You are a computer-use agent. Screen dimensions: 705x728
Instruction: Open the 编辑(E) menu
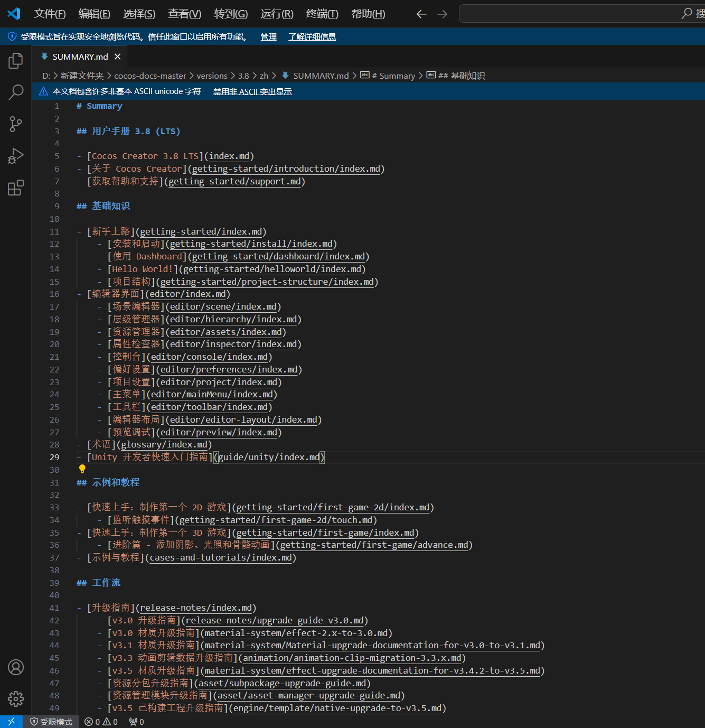click(95, 14)
